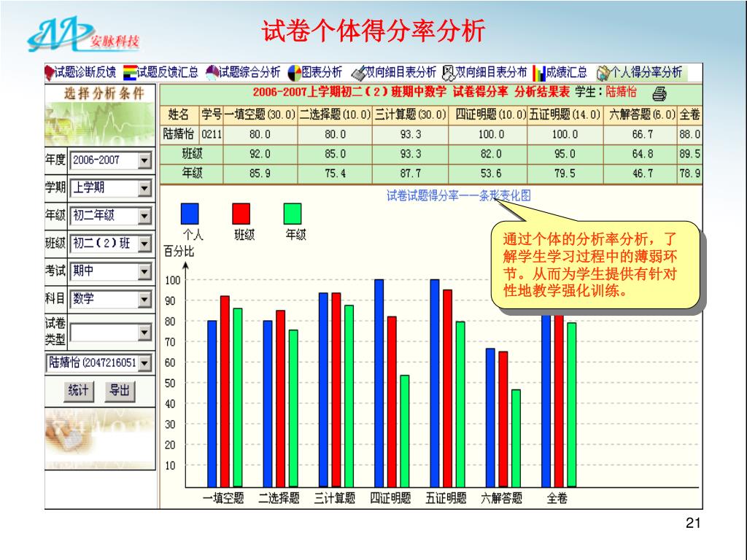Click the 全卷 axis label
747x560 pixels.
(557, 499)
